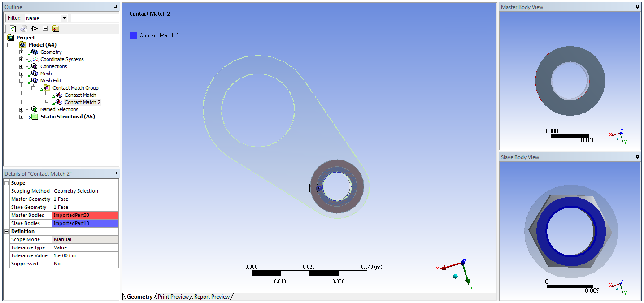Select the Contact Match tree item
Viewport: 644px width, 303px height.
pyautogui.click(x=80, y=95)
